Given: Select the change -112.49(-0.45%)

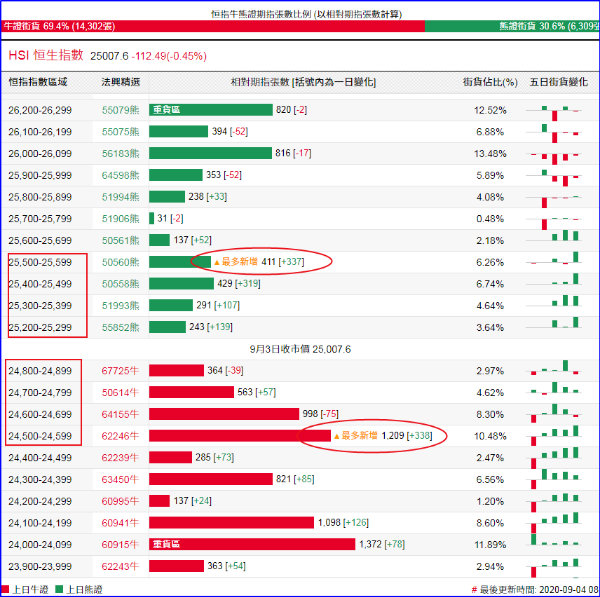Looking at the screenshot, I should coord(169,56).
